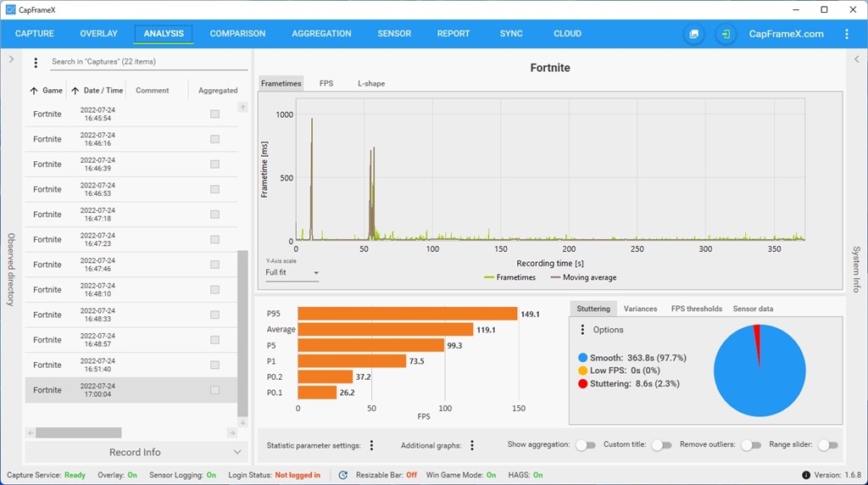Click the refresh icon beside Resizable Bar
The height and width of the screenshot is (485, 868).
(343, 475)
